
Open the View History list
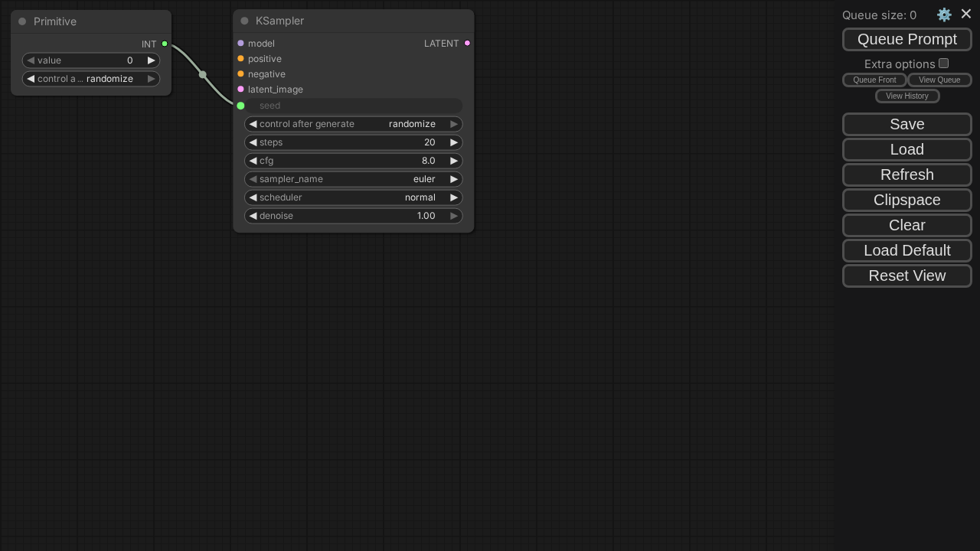(x=906, y=96)
